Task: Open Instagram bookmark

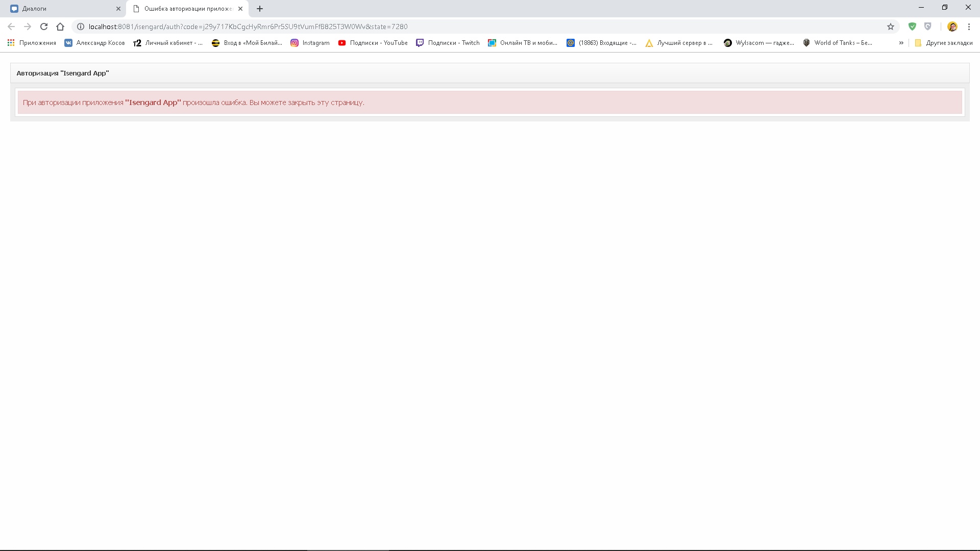Action: 310,43
